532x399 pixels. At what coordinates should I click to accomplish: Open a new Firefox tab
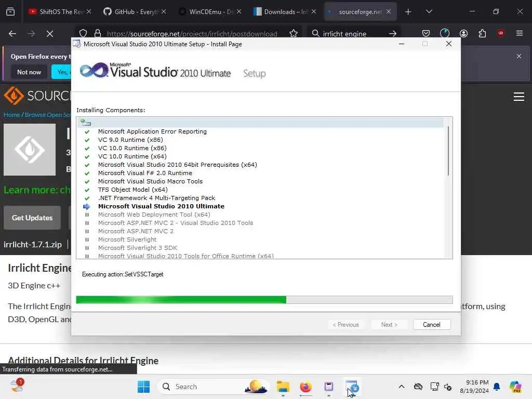tap(408, 12)
